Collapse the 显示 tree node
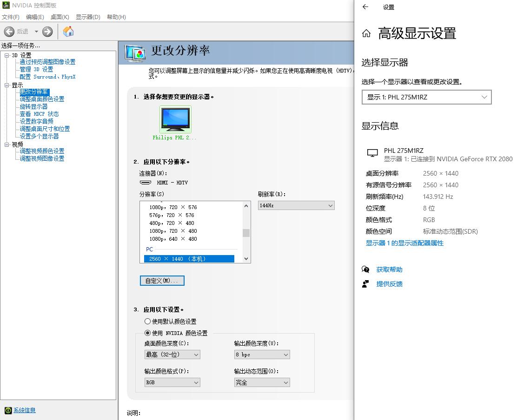Image resolution: width=530 pixels, height=420 pixels. (x=7, y=85)
